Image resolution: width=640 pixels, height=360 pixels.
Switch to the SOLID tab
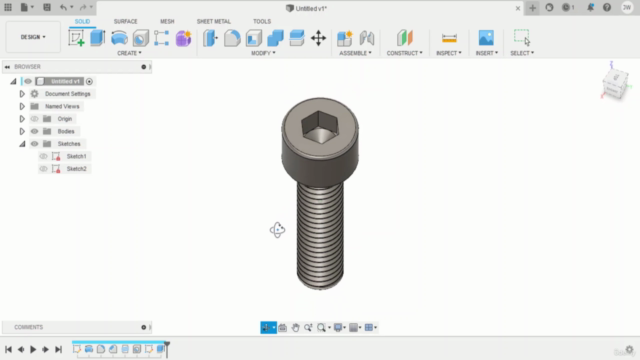pyautogui.click(x=82, y=21)
